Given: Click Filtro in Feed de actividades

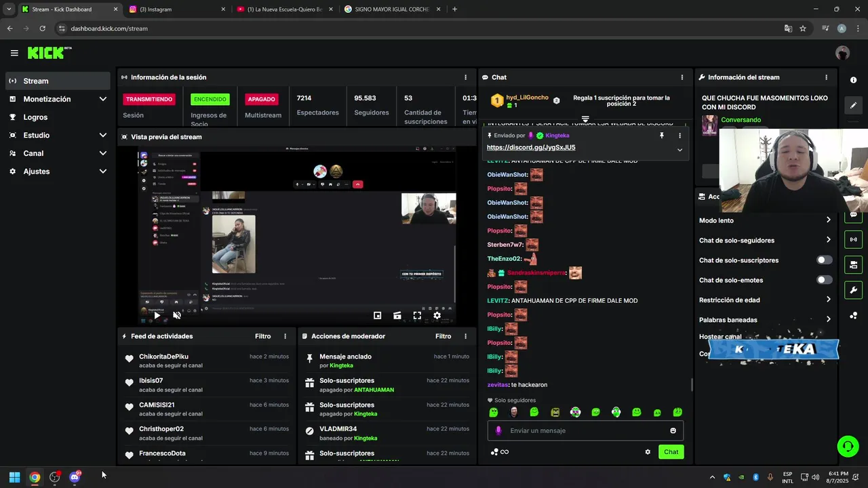Looking at the screenshot, I should pyautogui.click(x=262, y=336).
